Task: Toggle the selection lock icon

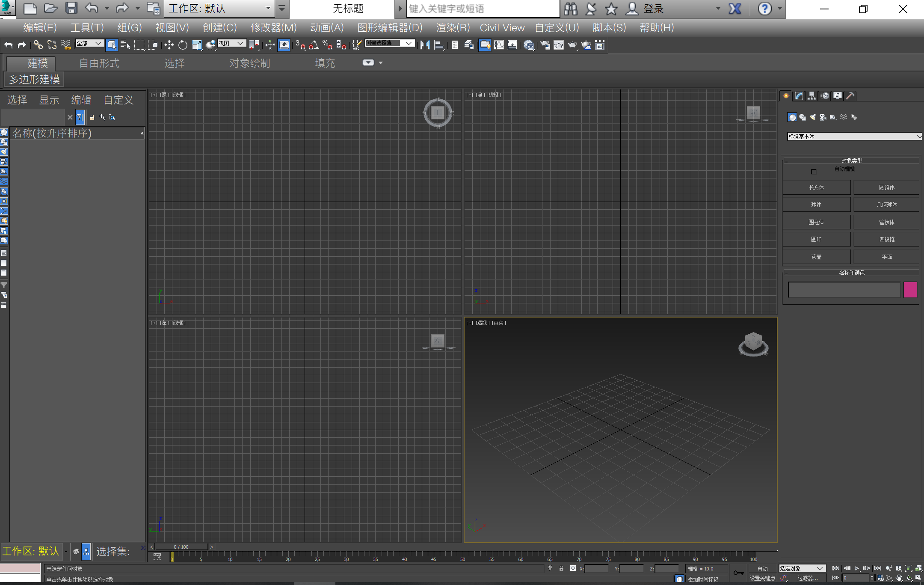Action: 561,568
